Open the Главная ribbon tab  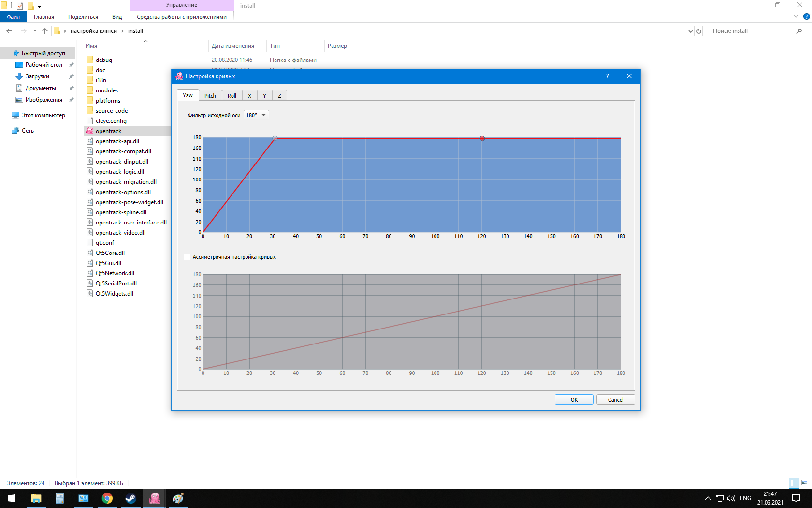point(44,17)
